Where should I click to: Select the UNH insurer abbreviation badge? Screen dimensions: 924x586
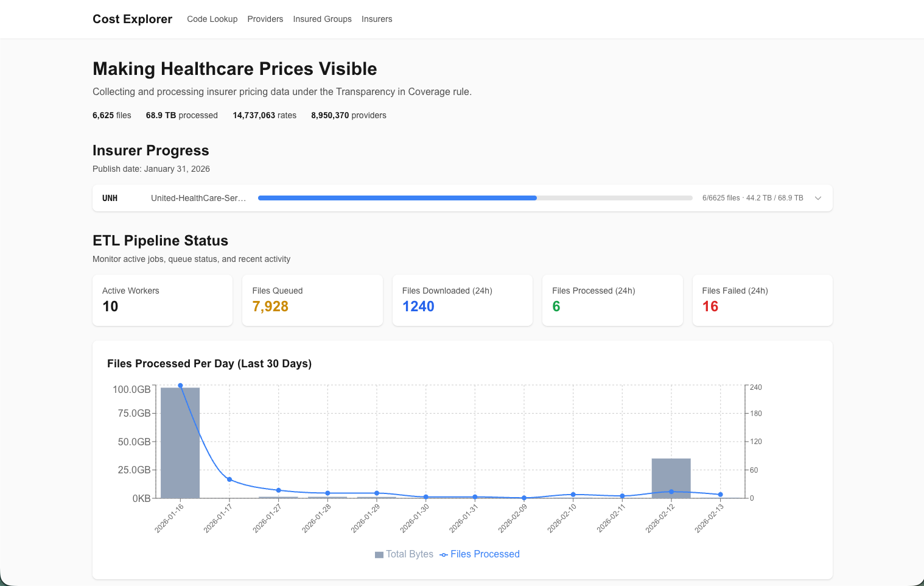(110, 198)
